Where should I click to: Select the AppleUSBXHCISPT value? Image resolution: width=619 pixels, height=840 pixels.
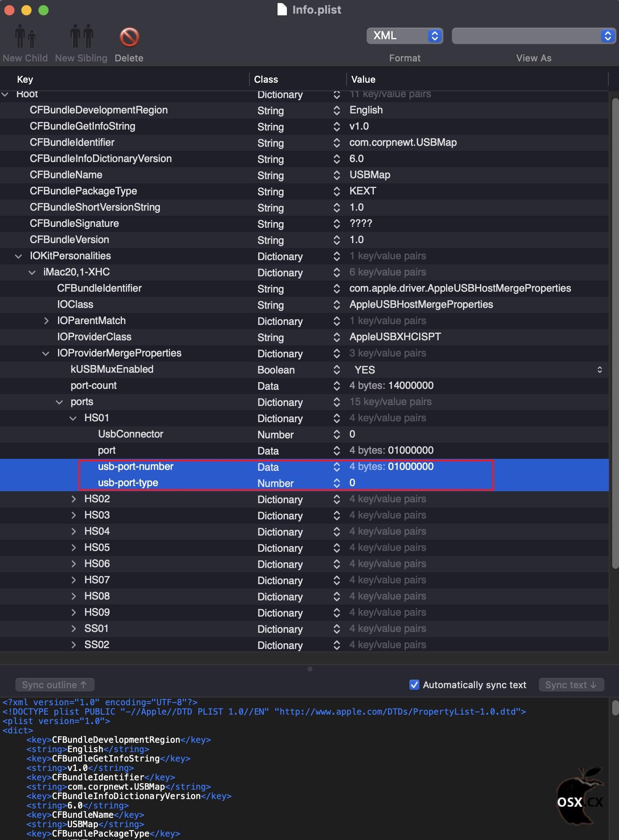click(395, 337)
